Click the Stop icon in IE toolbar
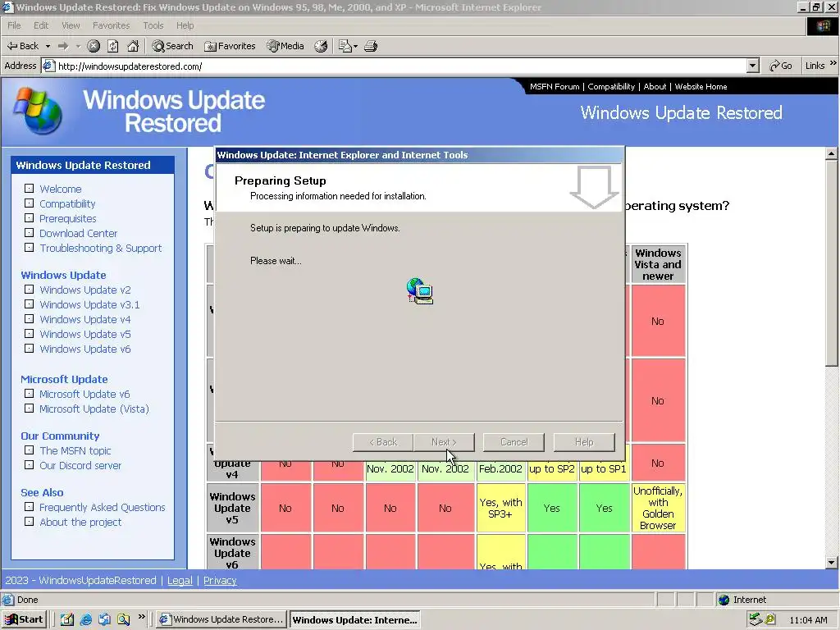Screen dimensions: 840x630 94,46
